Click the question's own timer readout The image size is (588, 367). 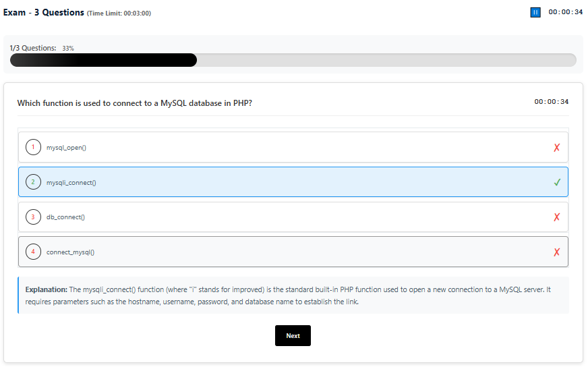pos(551,102)
